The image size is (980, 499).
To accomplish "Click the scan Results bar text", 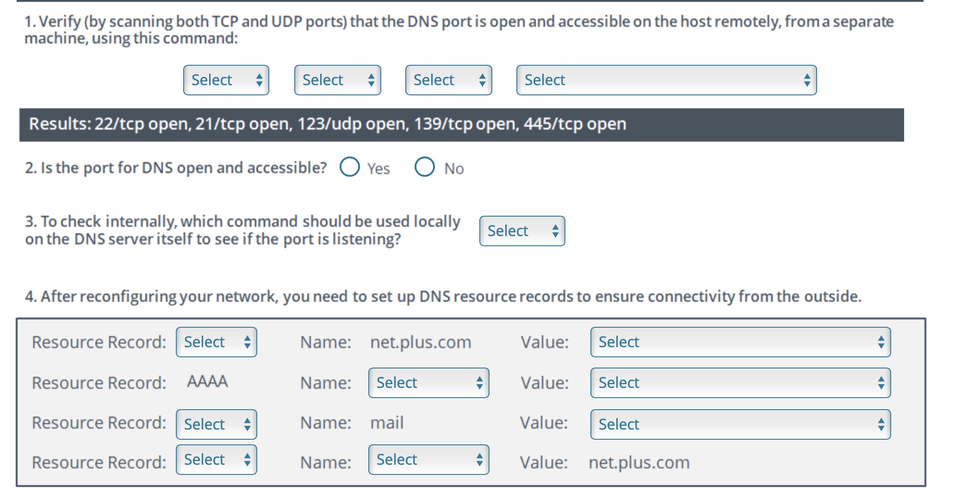I will point(328,124).
